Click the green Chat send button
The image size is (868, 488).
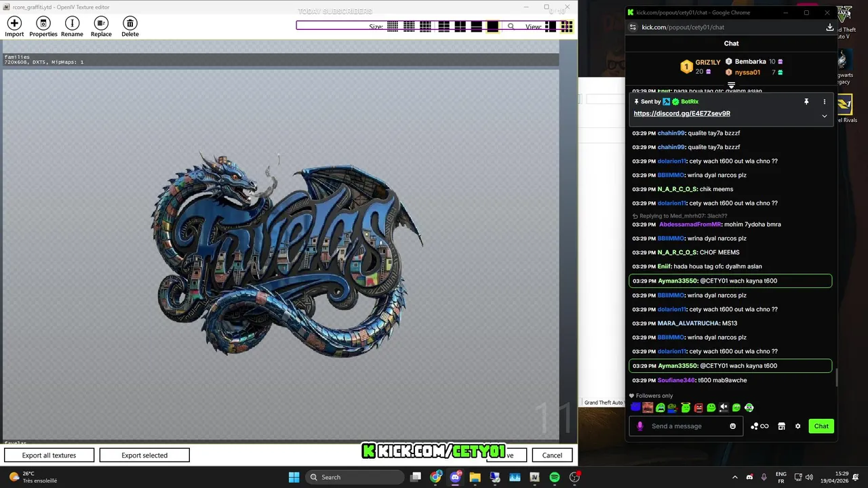click(821, 426)
